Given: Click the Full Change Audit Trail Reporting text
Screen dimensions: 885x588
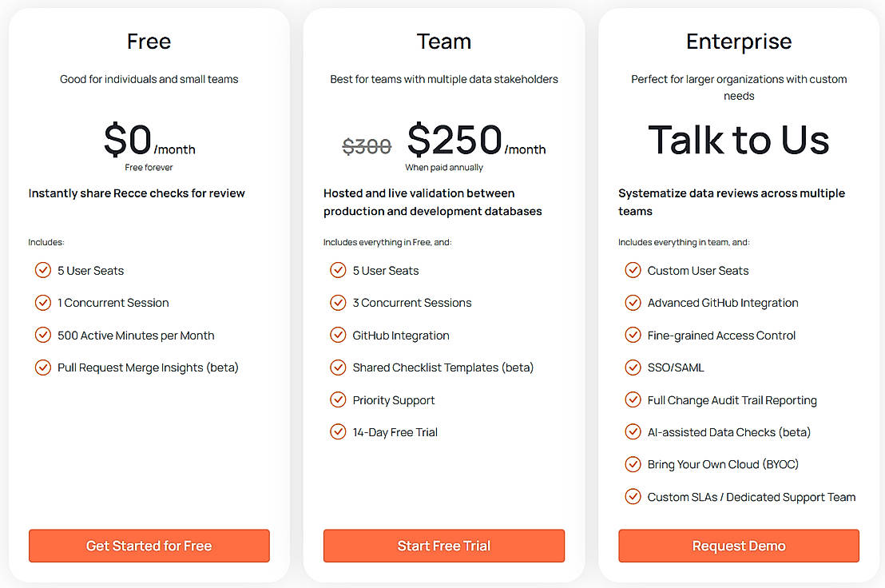Looking at the screenshot, I should 732,400.
